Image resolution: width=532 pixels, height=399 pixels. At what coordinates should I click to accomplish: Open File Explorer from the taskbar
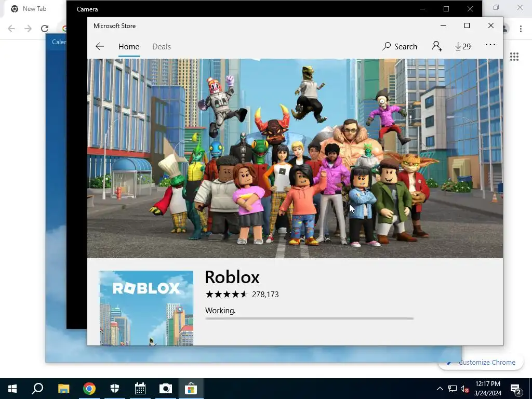coord(63,389)
